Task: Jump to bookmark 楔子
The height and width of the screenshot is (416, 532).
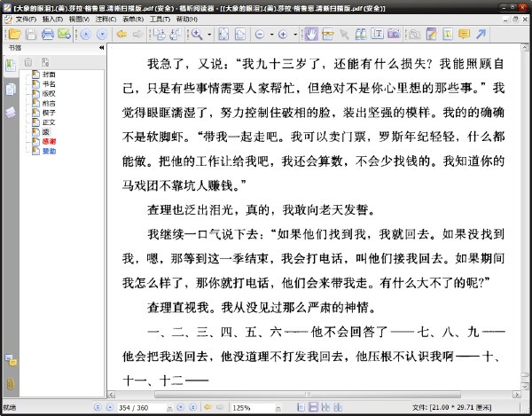Action: click(49, 113)
